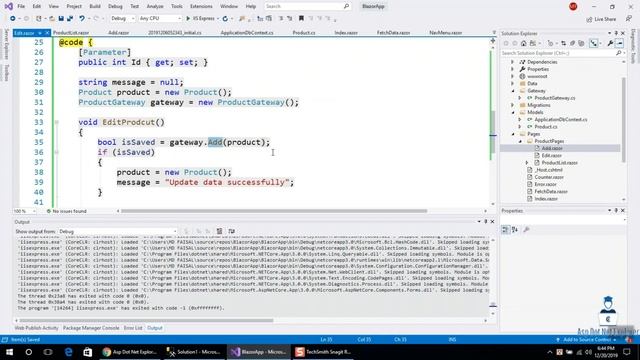Open the Debug menu

(115, 7)
